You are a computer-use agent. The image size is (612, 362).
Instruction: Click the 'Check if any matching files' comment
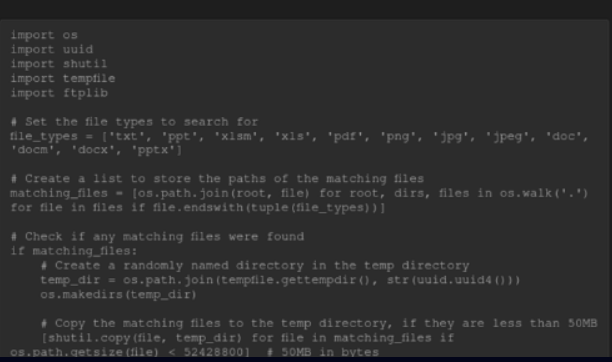(x=157, y=237)
